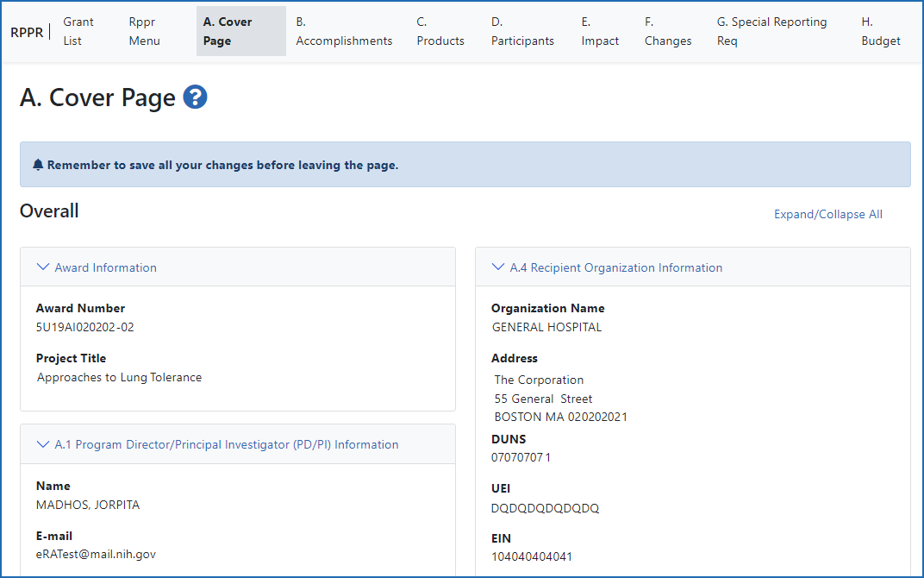Switch to the B. Accomplishments tab
This screenshot has width=924, height=578.
click(x=344, y=31)
